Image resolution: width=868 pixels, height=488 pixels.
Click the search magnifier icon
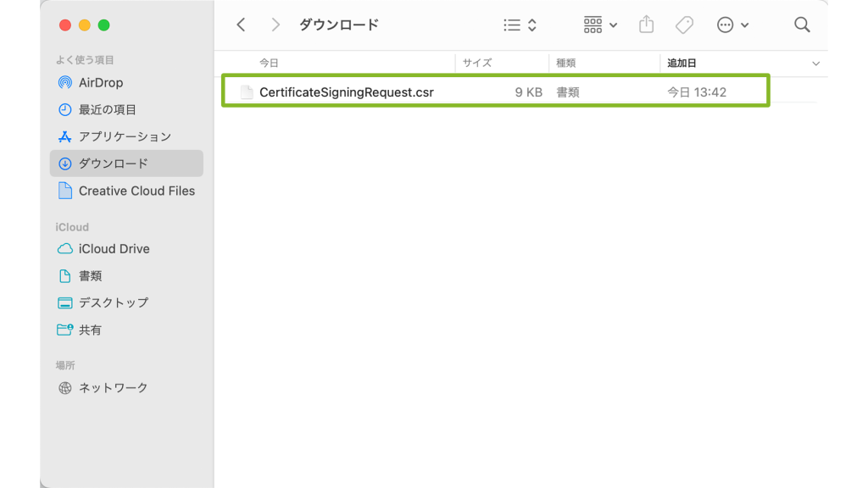tap(802, 25)
